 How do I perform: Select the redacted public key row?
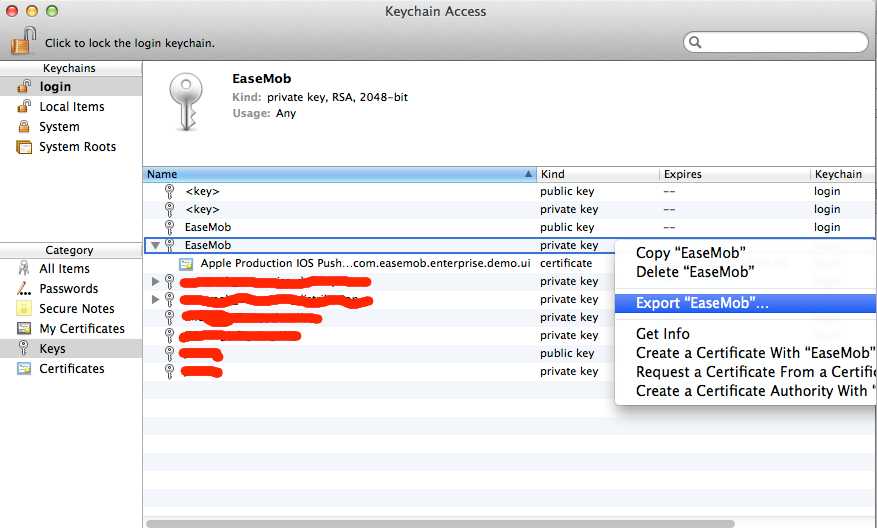tap(379, 353)
